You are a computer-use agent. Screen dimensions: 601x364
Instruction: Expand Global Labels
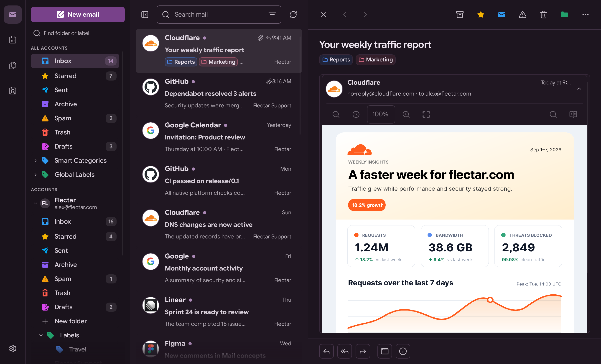coord(35,174)
